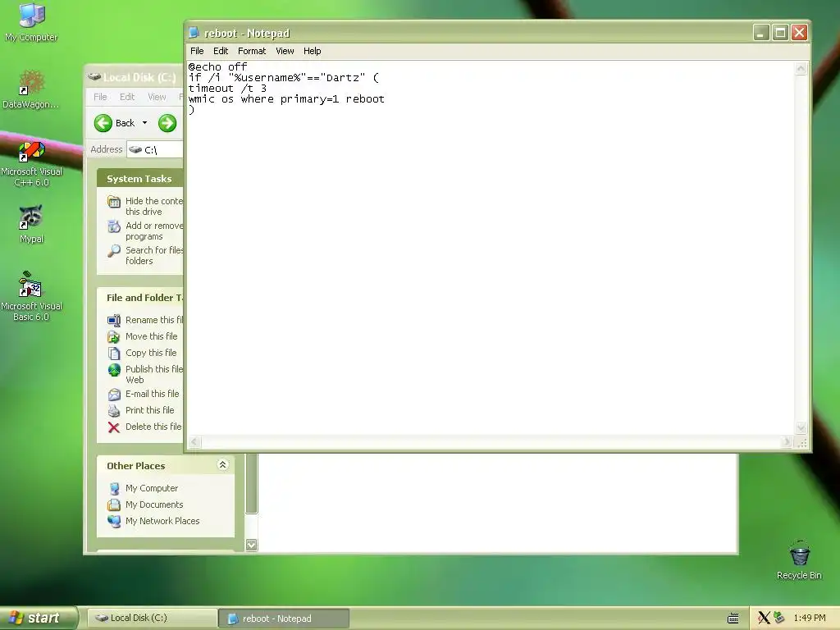The width and height of the screenshot is (840, 630).
Task: Click Copy this file link
Action: tap(151, 353)
